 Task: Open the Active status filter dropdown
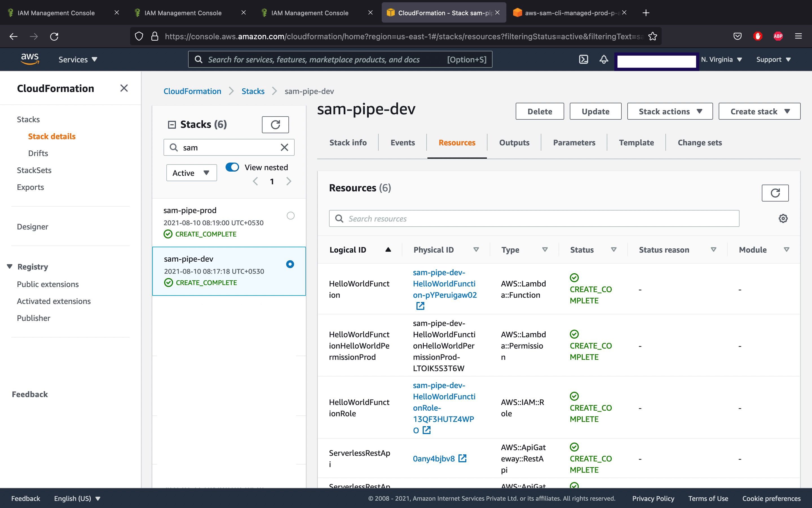(192, 173)
